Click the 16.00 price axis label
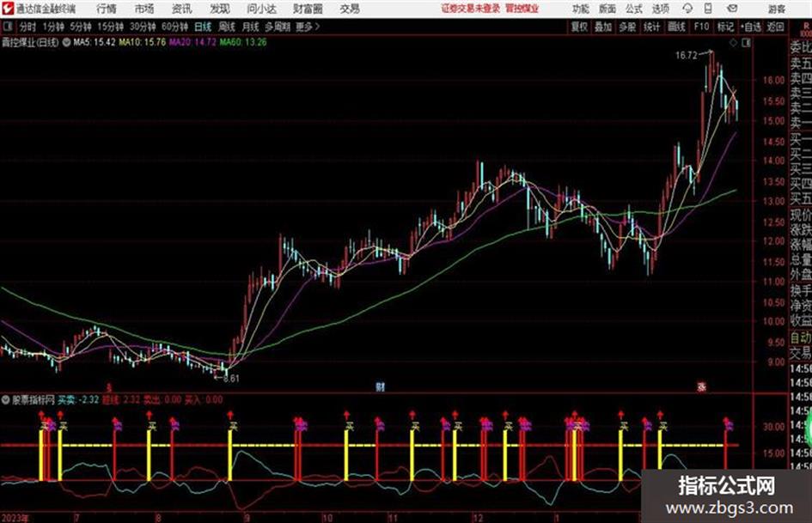 (773, 80)
